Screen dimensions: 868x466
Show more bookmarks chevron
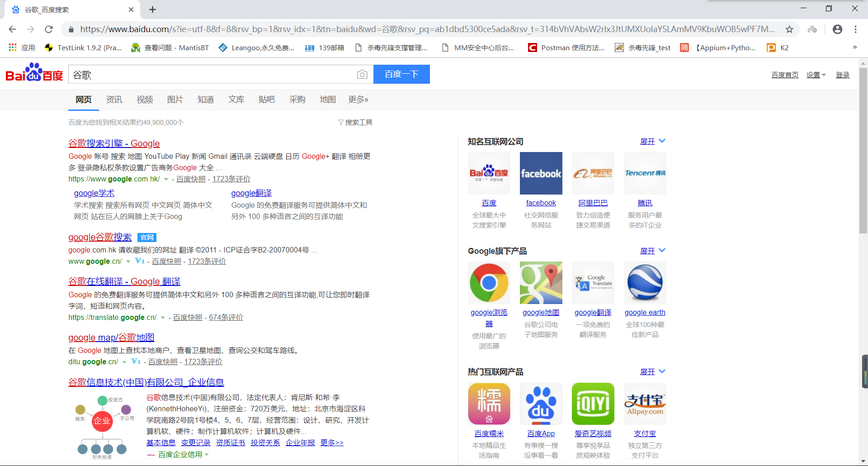854,47
